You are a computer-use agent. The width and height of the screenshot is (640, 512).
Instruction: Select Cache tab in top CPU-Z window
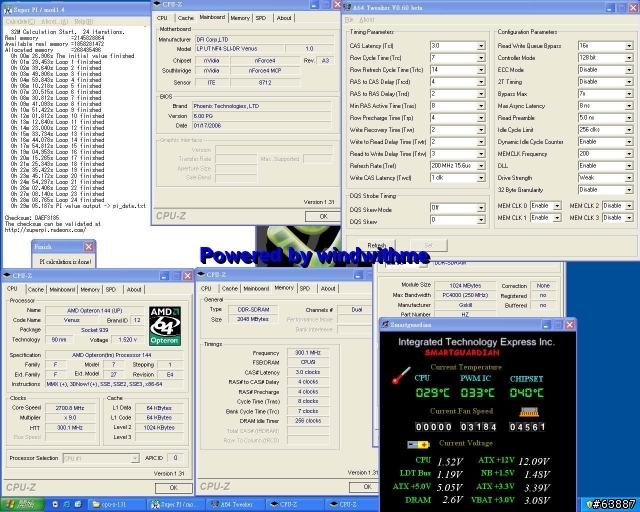click(x=186, y=18)
